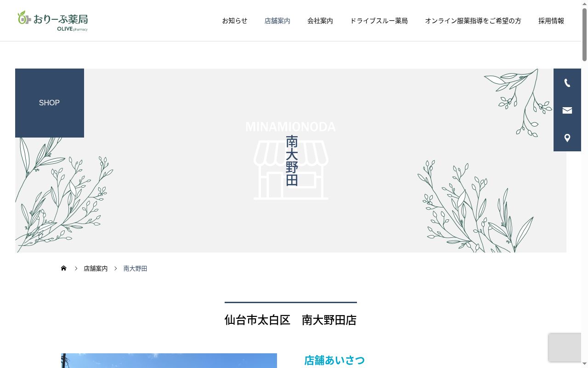The image size is (588, 368).
Task: Open オンライン服薬指導をご希望の方 menu link
Action: [473, 21]
